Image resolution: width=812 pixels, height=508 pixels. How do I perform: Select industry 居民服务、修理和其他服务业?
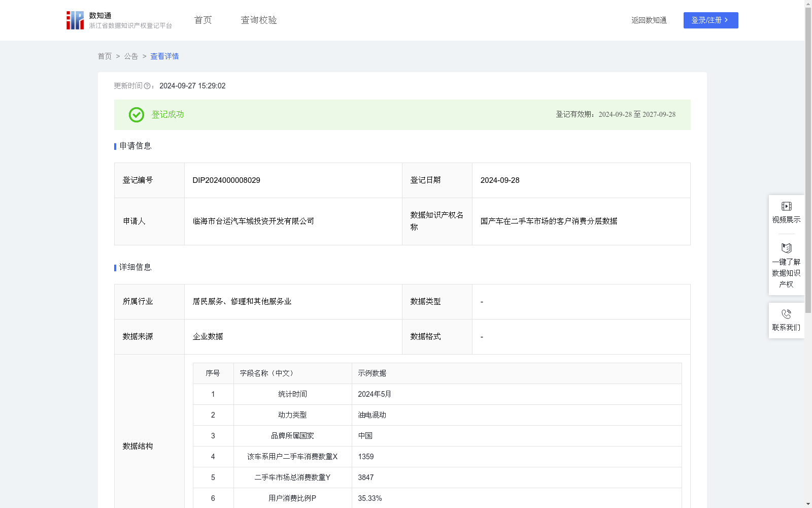coord(242,301)
